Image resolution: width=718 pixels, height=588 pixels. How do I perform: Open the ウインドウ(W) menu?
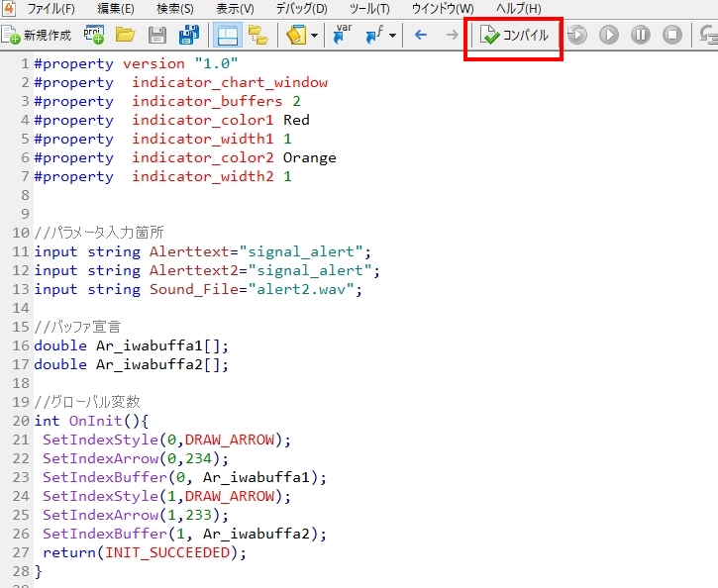click(443, 9)
